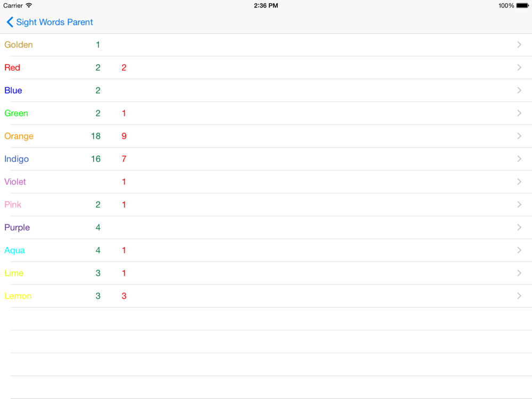The width and height of the screenshot is (532, 399).
Task: Select the Indigo level label
Action: tap(16, 159)
